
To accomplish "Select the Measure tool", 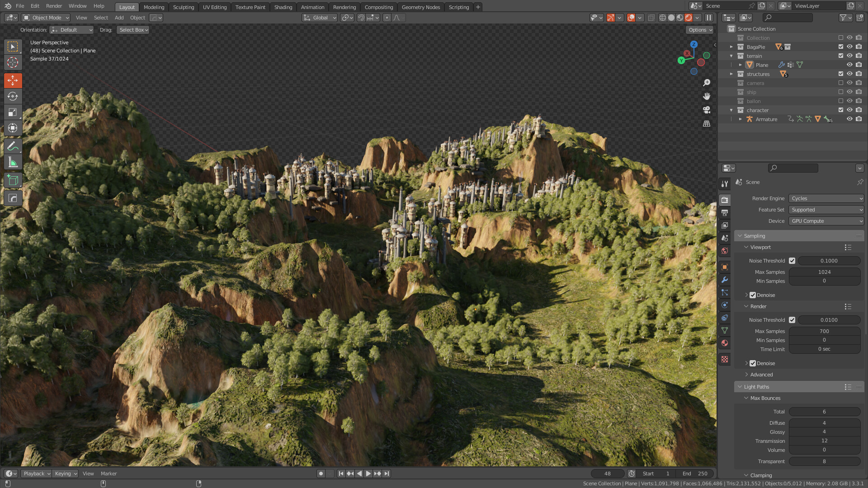I will point(13,161).
